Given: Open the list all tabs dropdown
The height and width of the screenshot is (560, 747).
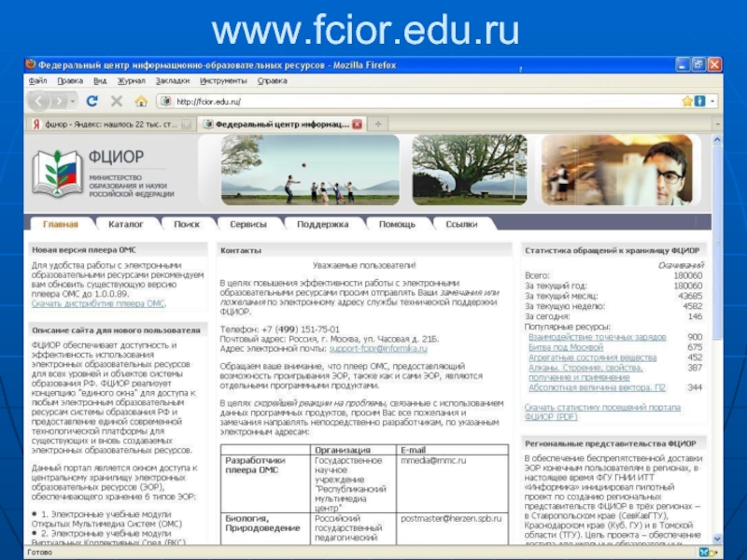Looking at the screenshot, I should pos(717,124).
